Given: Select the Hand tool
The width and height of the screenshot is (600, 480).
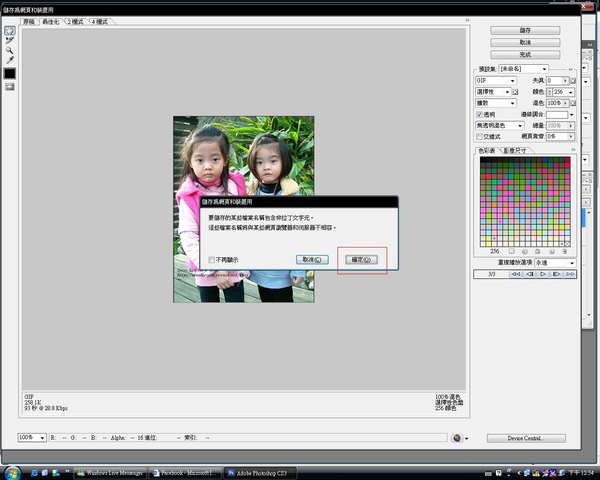Looking at the screenshot, I should pos(10,31).
